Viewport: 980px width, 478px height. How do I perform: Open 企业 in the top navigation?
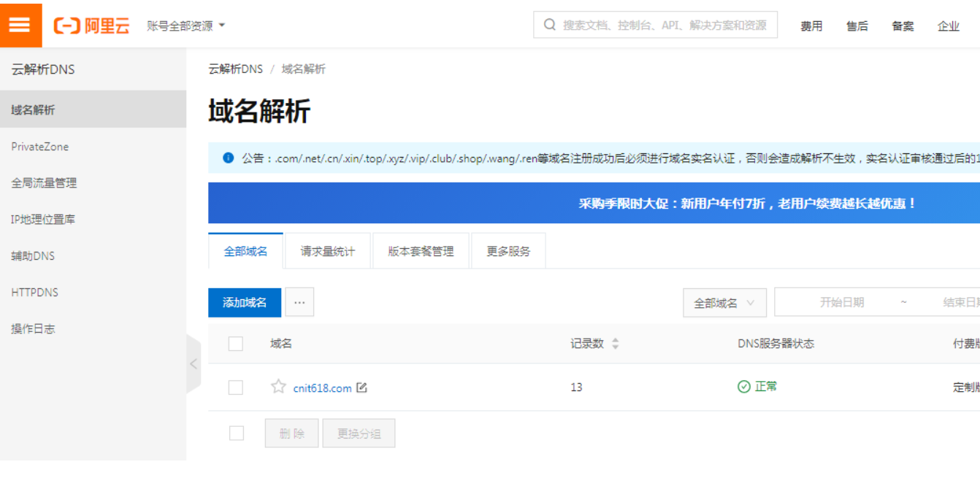pyautogui.click(x=949, y=26)
